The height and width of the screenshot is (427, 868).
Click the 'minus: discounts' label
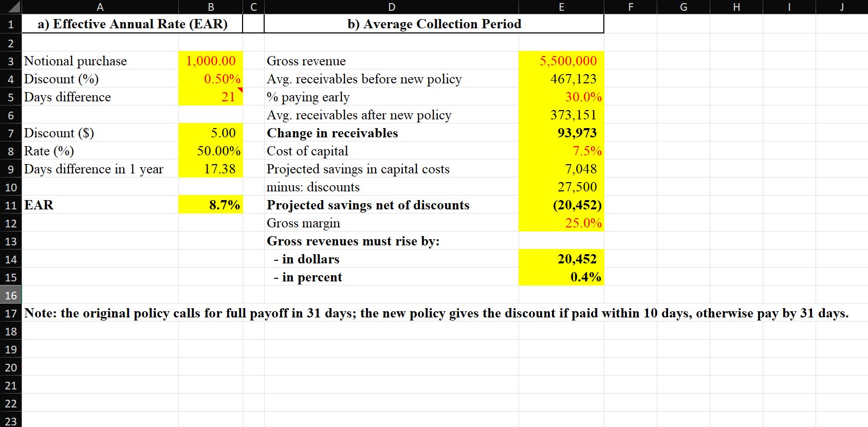pyautogui.click(x=392, y=187)
